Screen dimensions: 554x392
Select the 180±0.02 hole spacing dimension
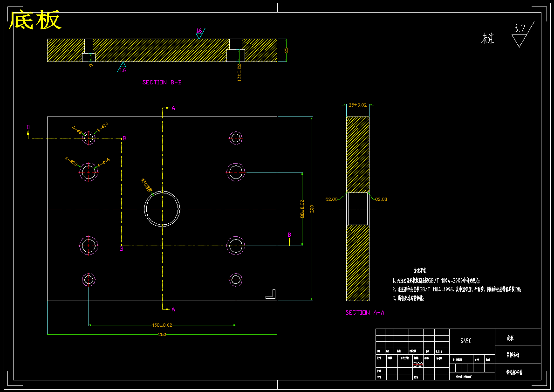[x=162, y=325]
